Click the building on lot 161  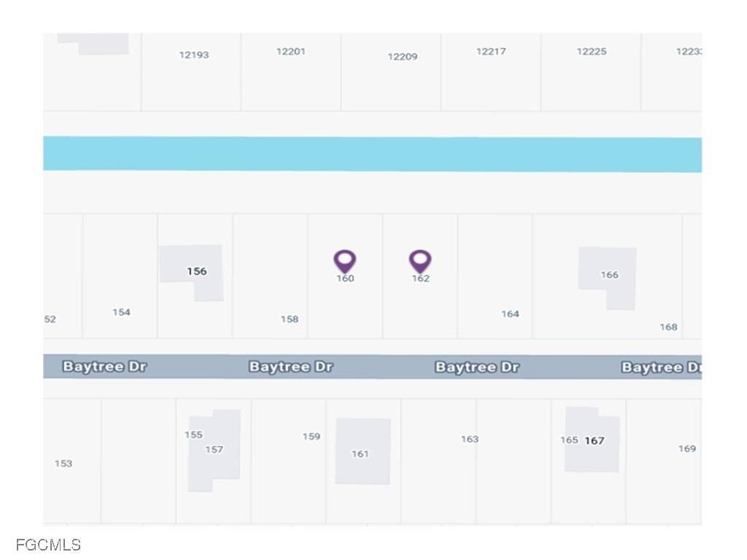click(x=362, y=452)
